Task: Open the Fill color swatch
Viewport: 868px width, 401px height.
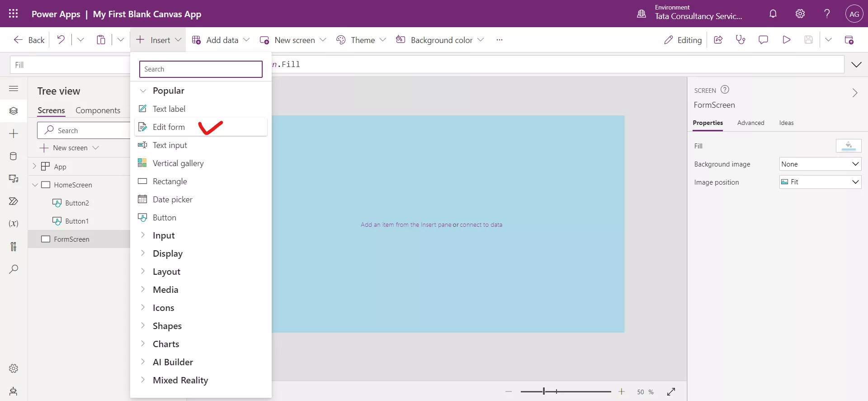Action: point(849,146)
